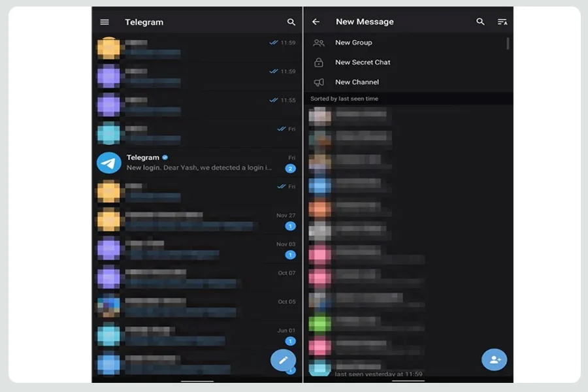Screen dimensions: 588x392
Task: Select New Channel option
Action: click(x=408, y=82)
